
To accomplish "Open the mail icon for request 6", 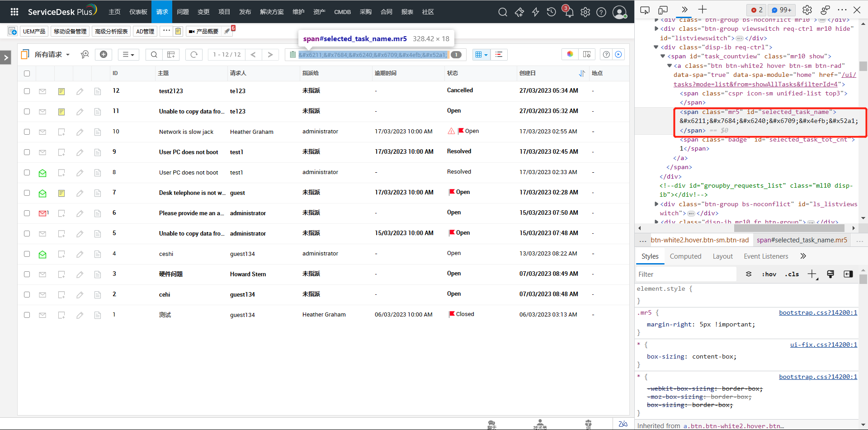I will pos(43,213).
